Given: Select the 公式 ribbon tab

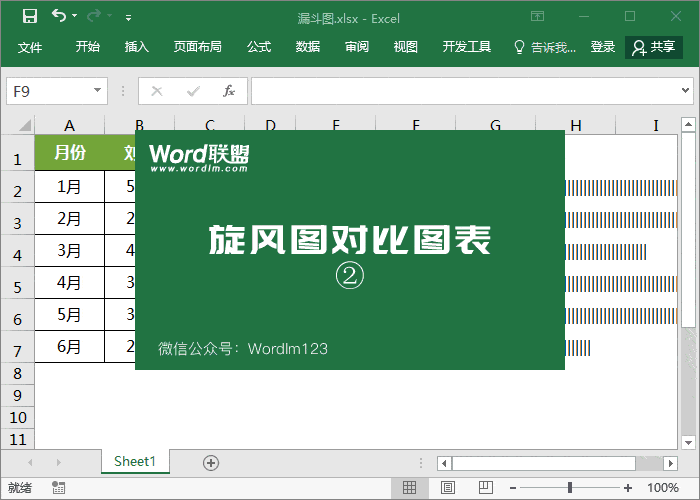Looking at the screenshot, I should point(259,47).
